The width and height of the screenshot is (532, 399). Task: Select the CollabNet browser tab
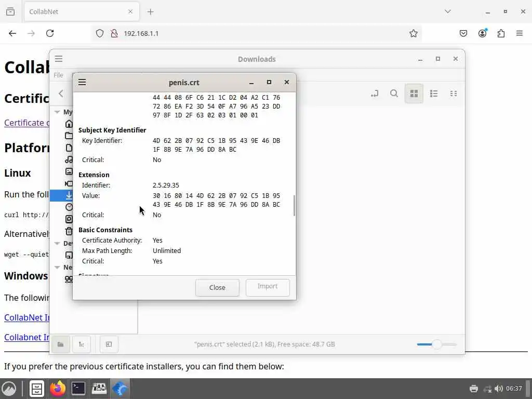coord(82,11)
